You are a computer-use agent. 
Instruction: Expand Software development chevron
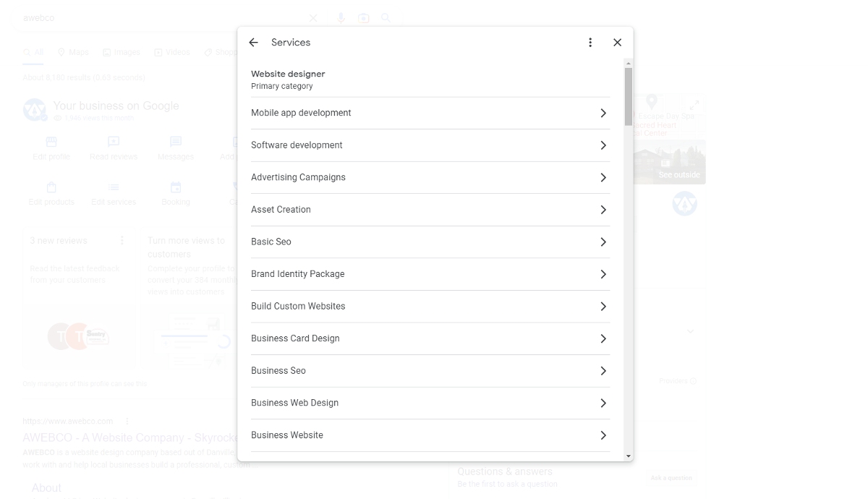pyautogui.click(x=603, y=145)
